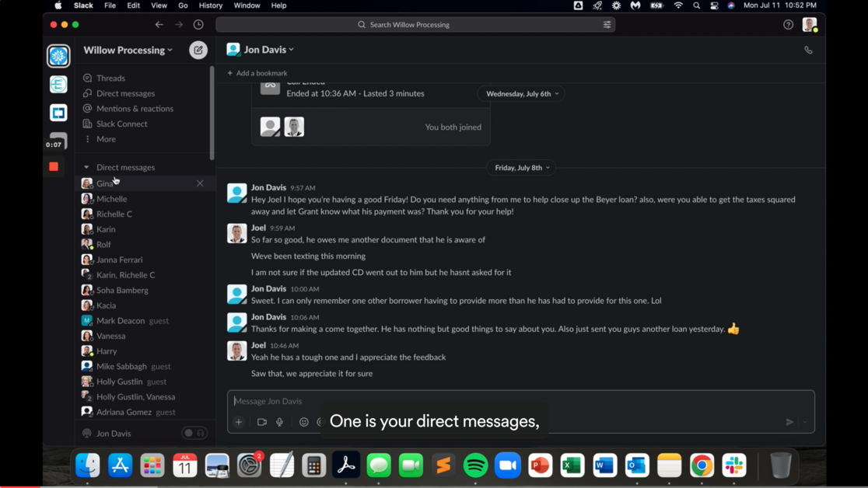Open the emoji picker in composer

303,422
